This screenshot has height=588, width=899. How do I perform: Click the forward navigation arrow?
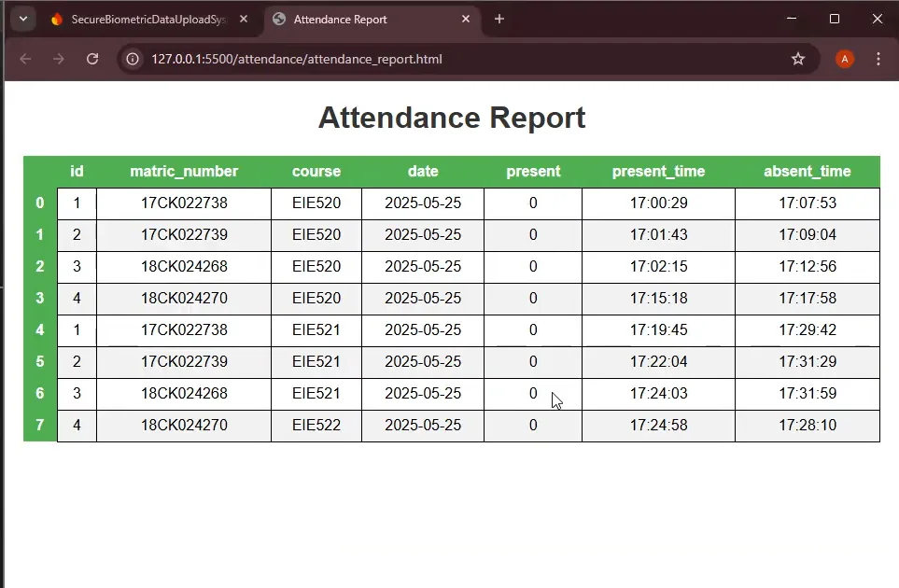tap(58, 59)
